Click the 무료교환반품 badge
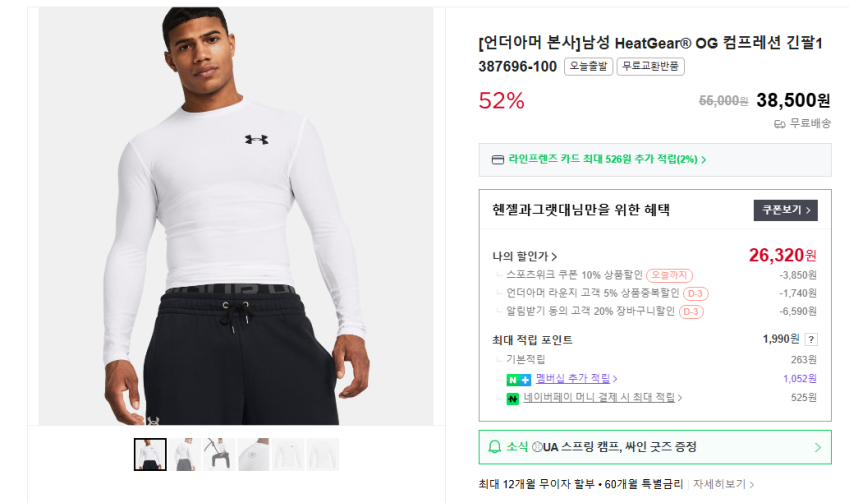Image resolution: width=849 pixels, height=503 pixels. 650,67
